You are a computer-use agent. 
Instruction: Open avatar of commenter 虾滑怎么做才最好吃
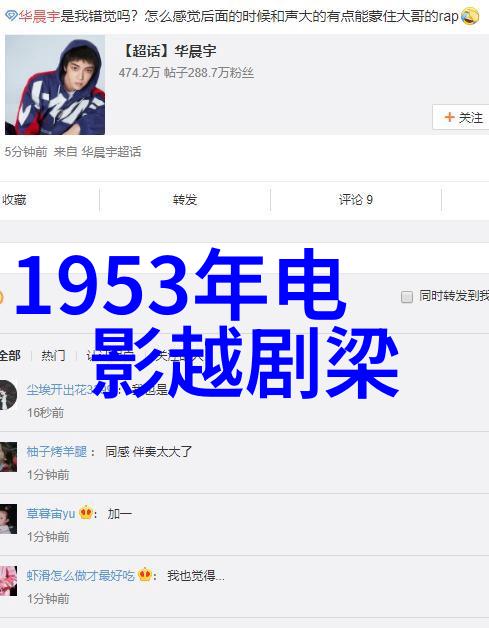[x=8, y=581]
